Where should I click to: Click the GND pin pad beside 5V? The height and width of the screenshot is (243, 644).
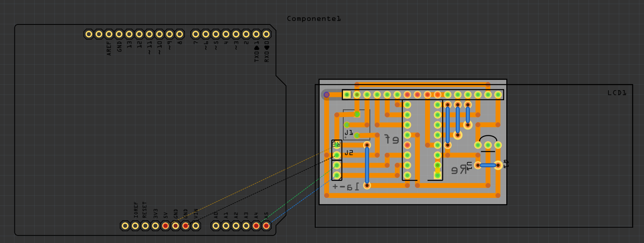click(175, 226)
